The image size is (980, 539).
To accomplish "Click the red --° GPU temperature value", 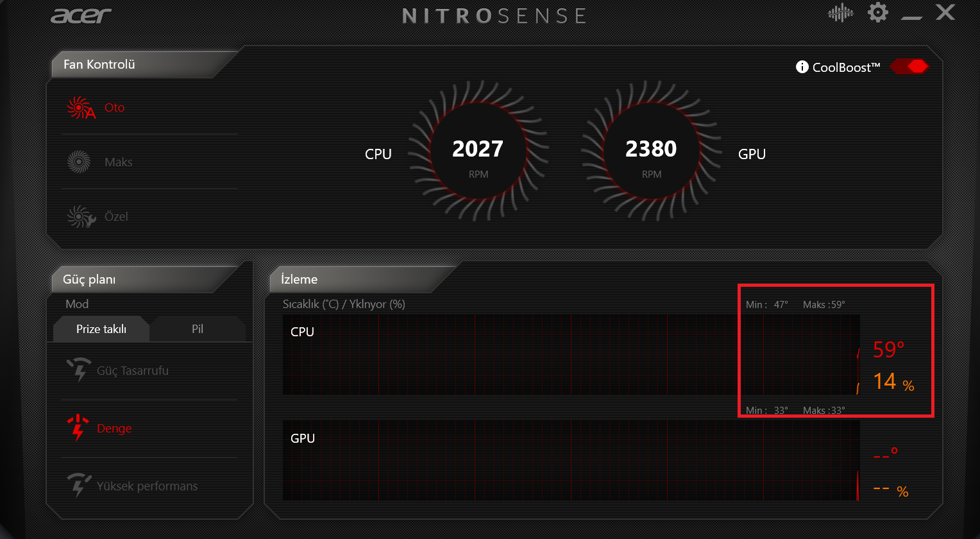I will pos(886,454).
